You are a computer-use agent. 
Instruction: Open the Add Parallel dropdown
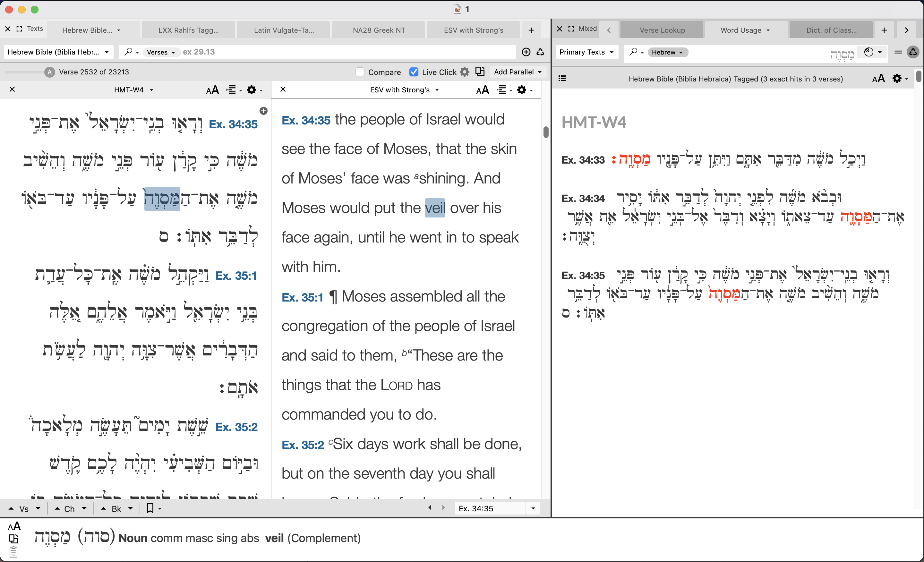click(518, 72)
